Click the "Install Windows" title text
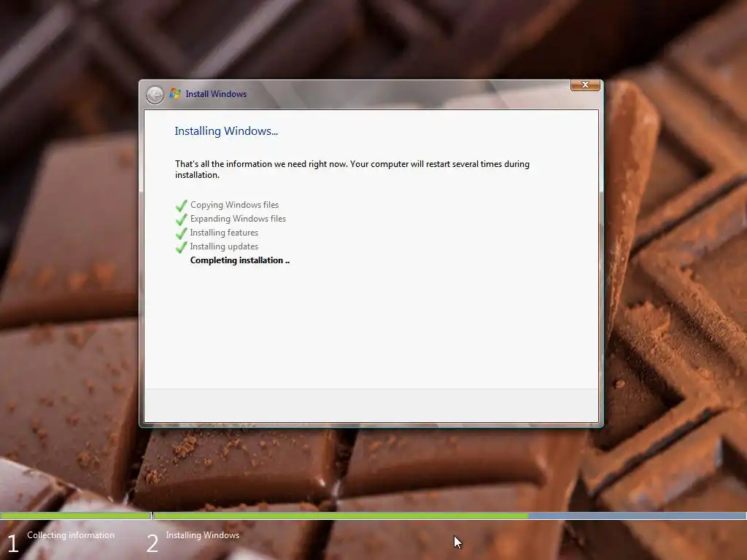747x560 pixels. [216, 94]
